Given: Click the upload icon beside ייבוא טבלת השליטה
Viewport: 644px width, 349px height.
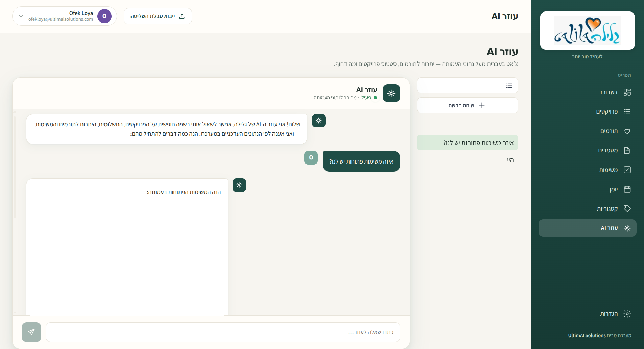Looking at the screenshot, I should point(182,16).
